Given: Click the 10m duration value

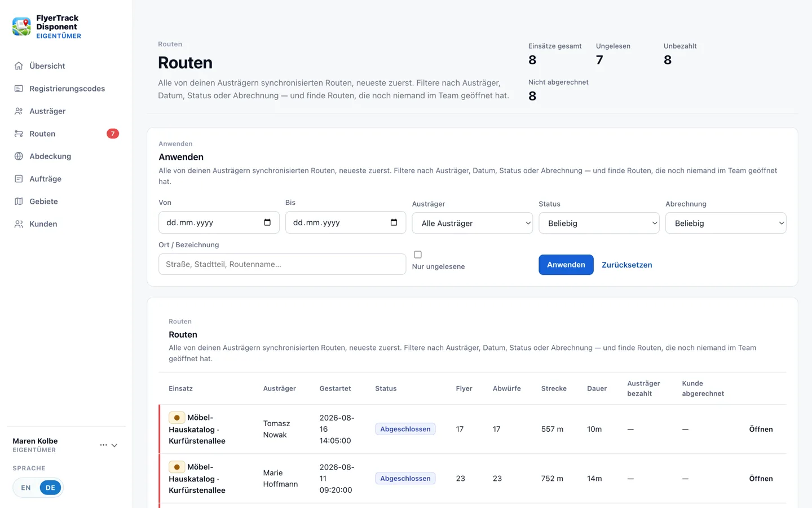Looking at the screenshot, I should 594,429.
